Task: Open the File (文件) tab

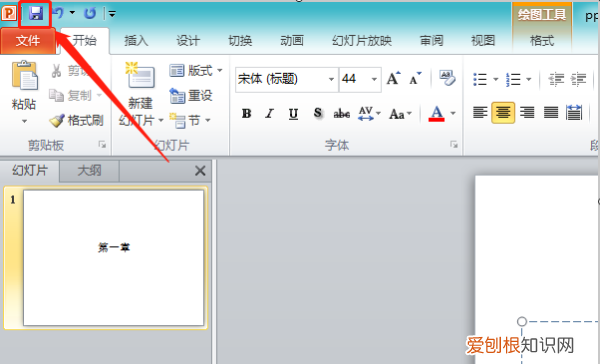Action: point(28,41)
